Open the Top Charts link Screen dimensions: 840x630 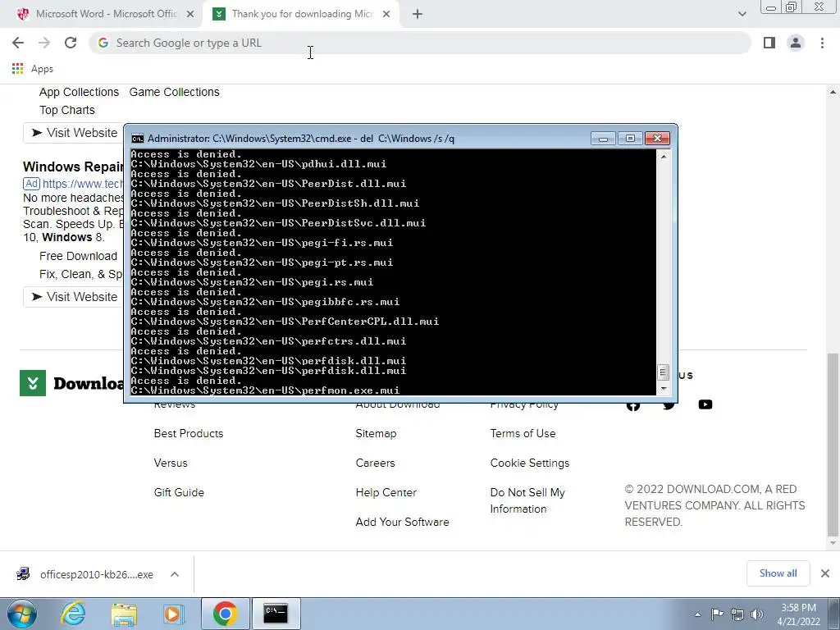pyautogui.click(x=67, y=111)
